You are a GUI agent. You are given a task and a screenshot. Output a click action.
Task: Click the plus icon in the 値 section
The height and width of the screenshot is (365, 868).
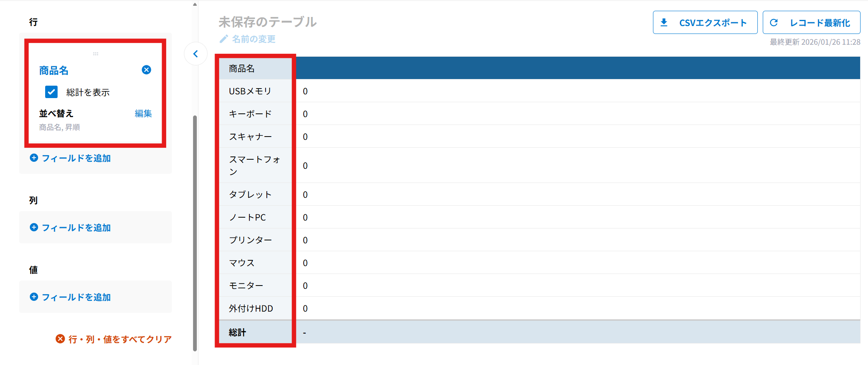pos(34,297)
